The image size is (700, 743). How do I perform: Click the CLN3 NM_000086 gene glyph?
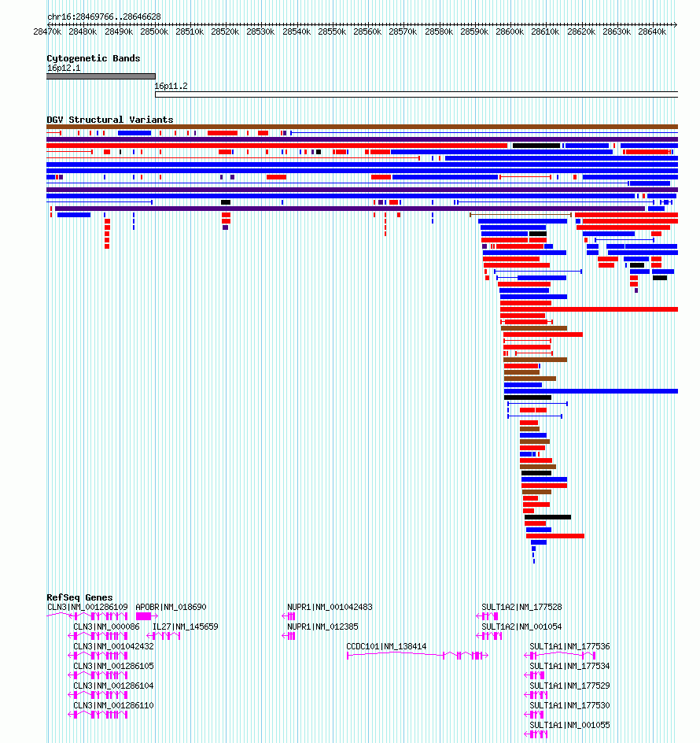point(98,636)
